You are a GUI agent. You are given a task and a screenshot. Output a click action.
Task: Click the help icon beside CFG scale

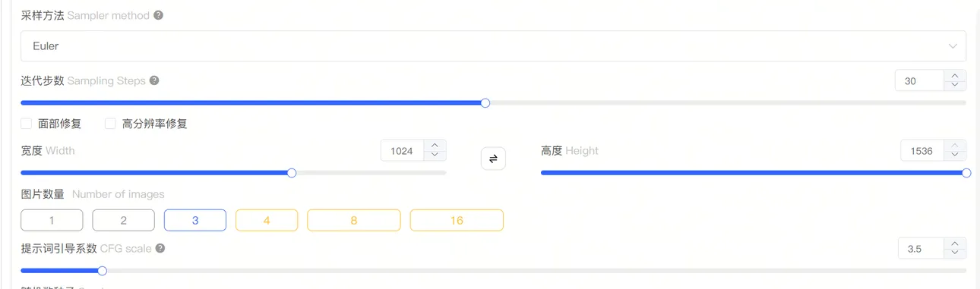(x=160, y=248)
